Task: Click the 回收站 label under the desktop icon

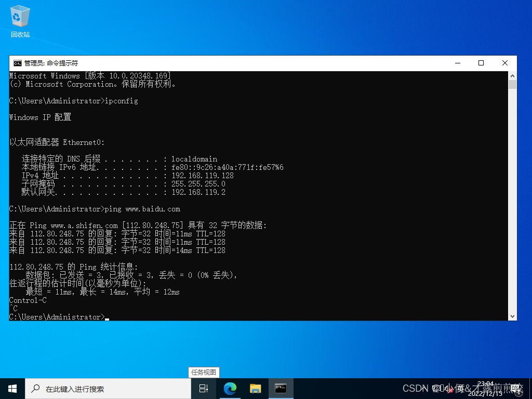Action: [20, 35]
